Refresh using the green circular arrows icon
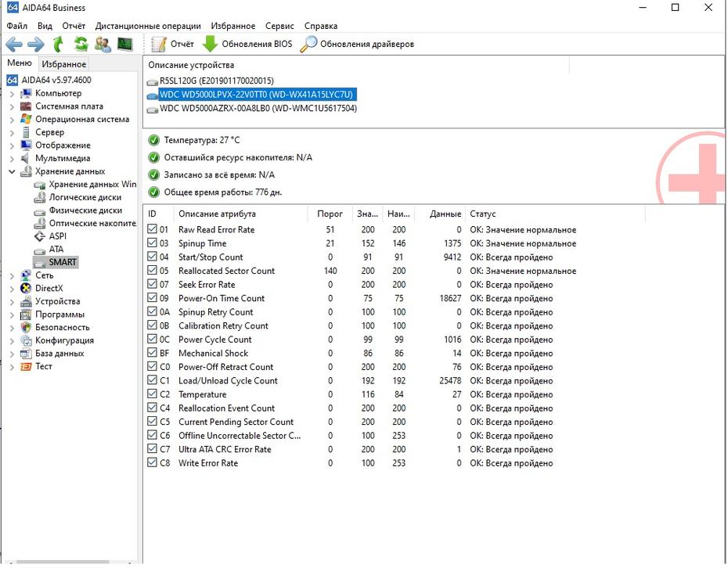This screenshot has height=568, width=728. (81, 45)
